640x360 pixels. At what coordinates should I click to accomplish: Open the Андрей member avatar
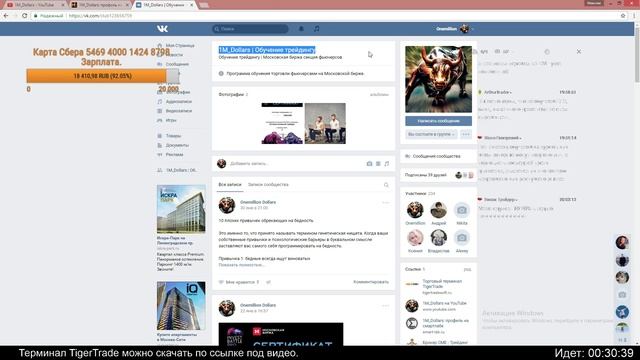coord(438,210)
